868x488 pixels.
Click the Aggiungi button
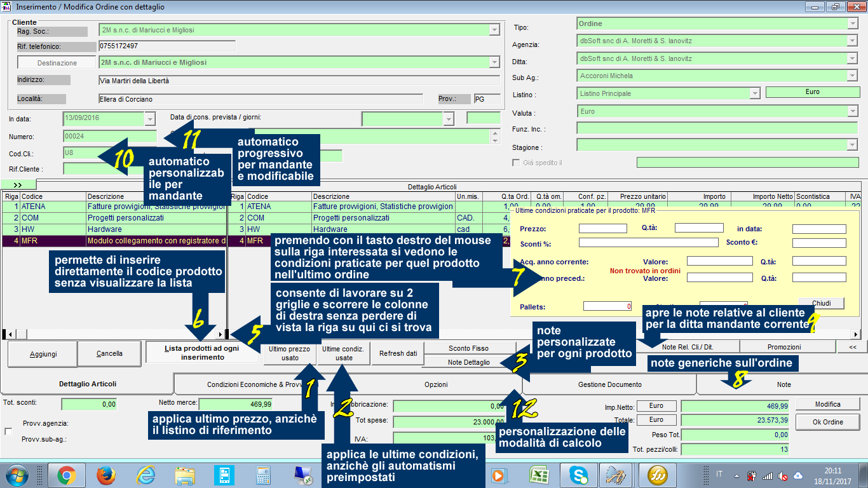(43, 354)
